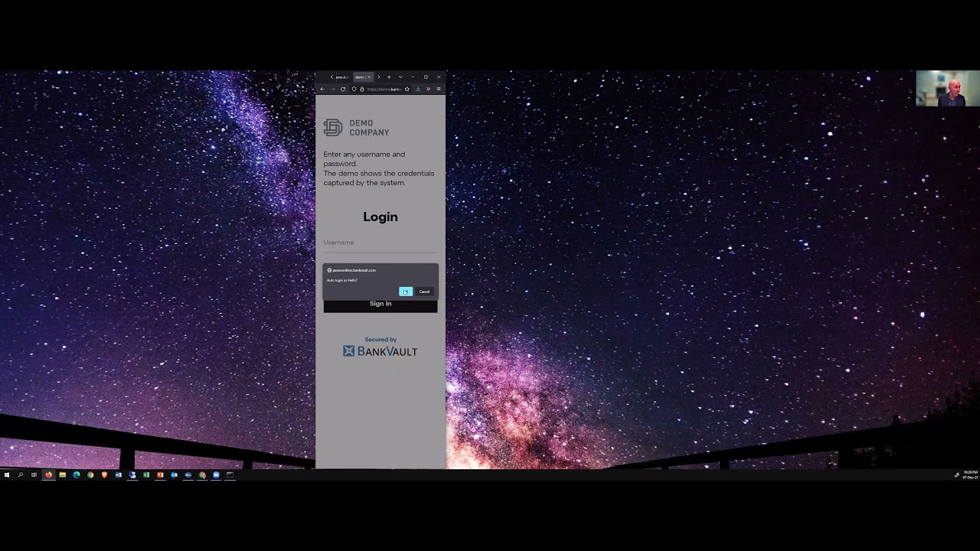Open Brave browser from the taskbar
The image size is (980, 551).
click(x=104, y=475)
